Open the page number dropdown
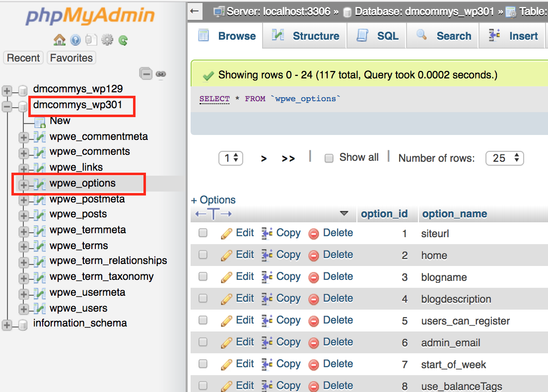548x392 pixels. 231,158
